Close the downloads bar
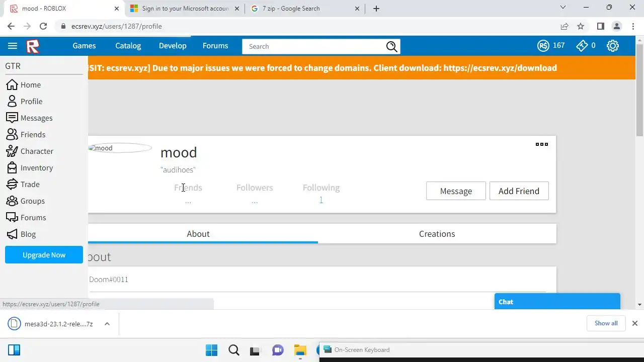Screen dimensions: 644x362 tap(635, 323)
